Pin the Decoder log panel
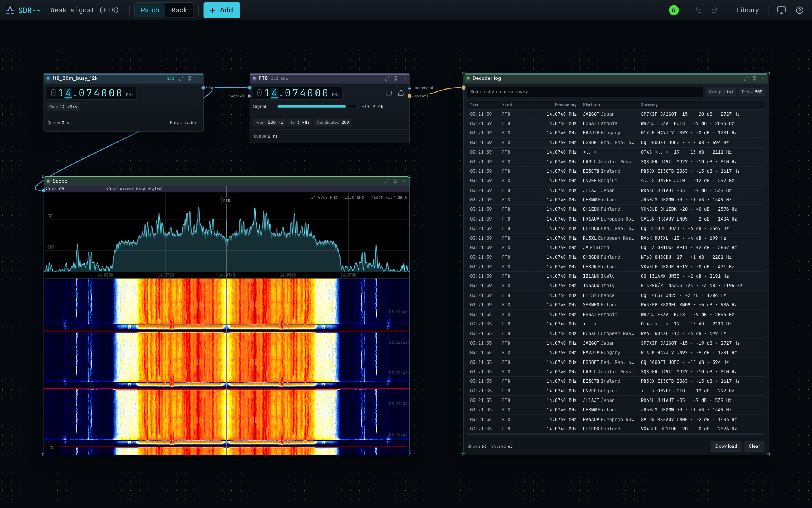The height and width of the screenshot is (508, 812). (754, 78)
